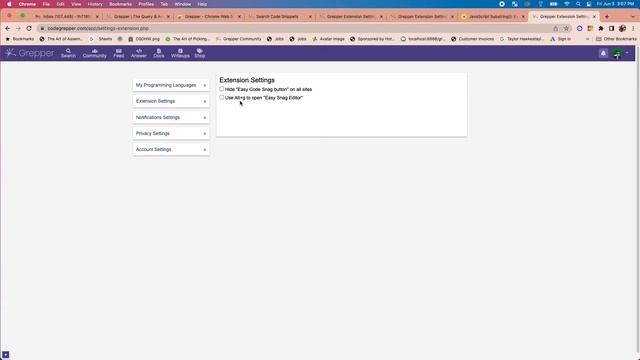Close the Search Code Snippets tab
640x360 pixels.
pyautogui.click(x=310, y=17)
